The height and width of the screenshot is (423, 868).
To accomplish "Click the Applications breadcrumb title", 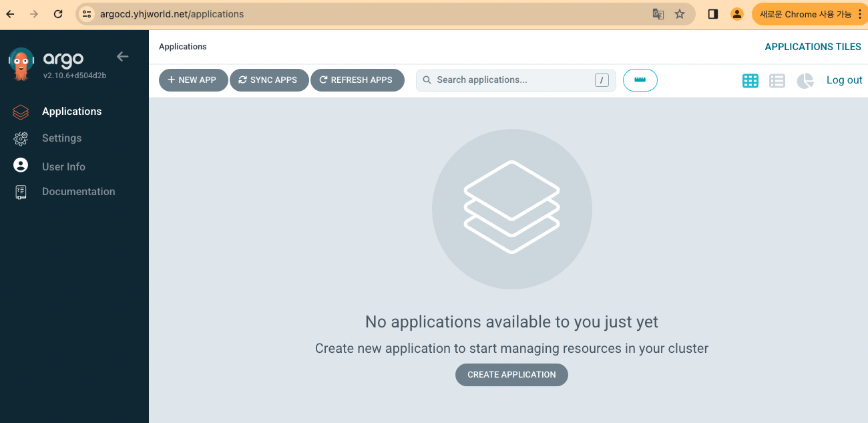I will [183, 47].
